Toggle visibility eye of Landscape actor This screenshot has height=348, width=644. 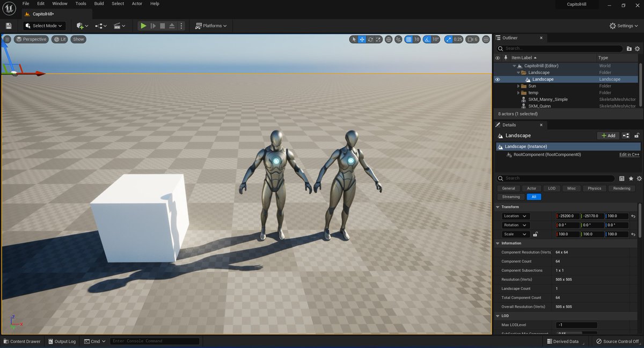497,79
